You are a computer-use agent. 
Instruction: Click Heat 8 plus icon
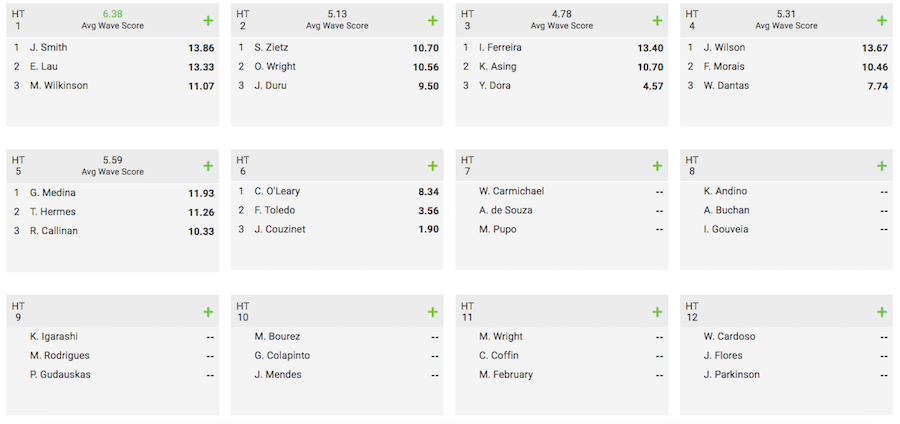[882, 166]
